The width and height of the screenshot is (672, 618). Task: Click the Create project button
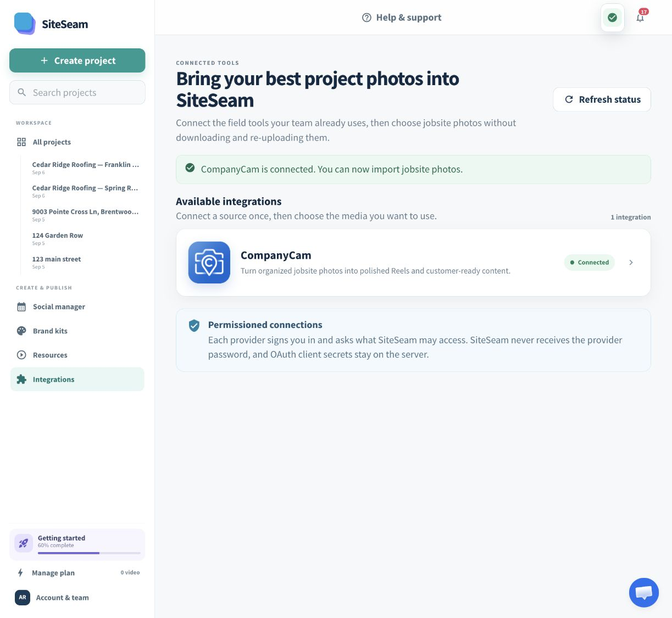(x=77, y=60)
